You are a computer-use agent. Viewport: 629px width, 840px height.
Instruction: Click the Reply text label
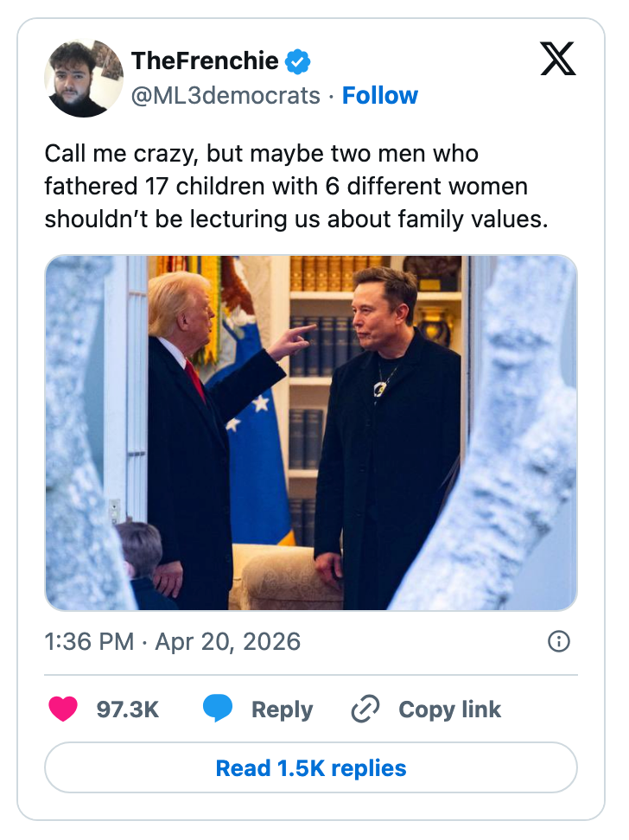coord(282,710)
